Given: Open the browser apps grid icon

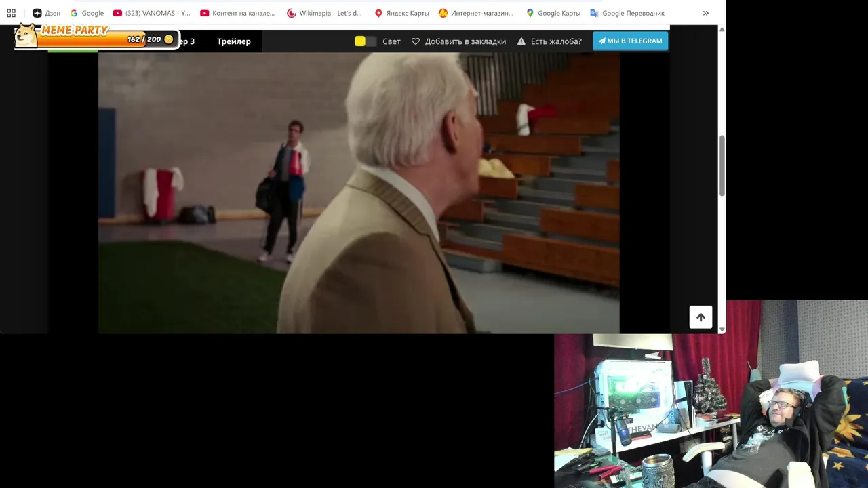Looking at the screenshot, I should coord(11,13).
